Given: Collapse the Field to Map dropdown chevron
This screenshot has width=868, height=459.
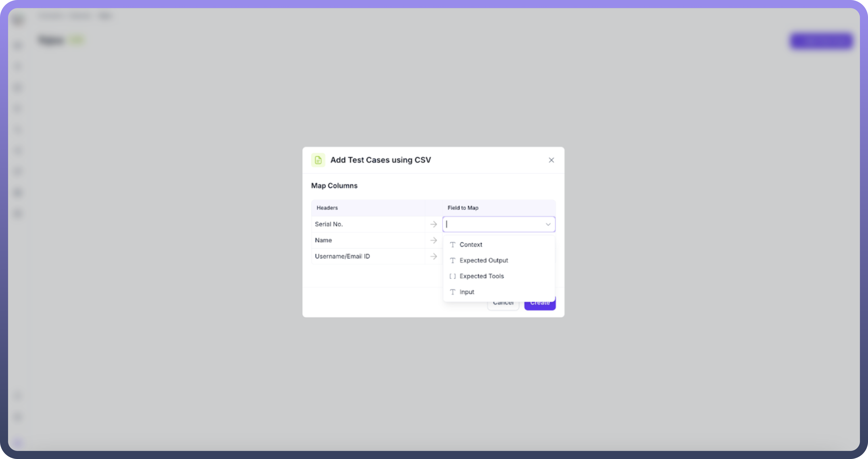Looking at the screenshot, I should tap(548, 224).
